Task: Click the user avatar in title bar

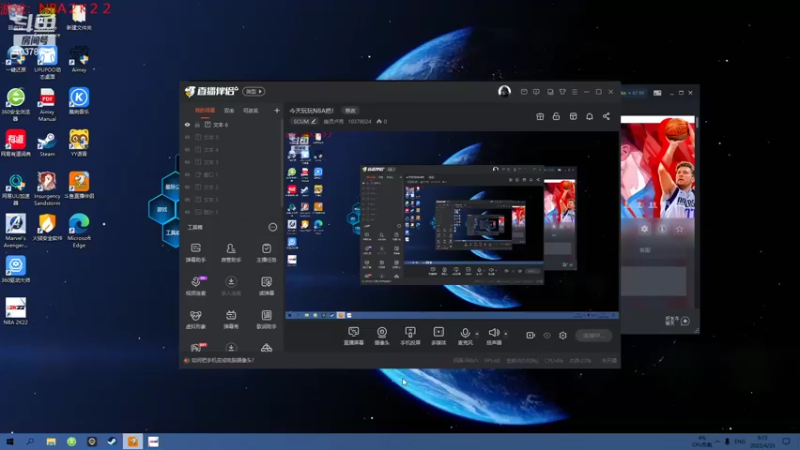Action: coord(504,91)
